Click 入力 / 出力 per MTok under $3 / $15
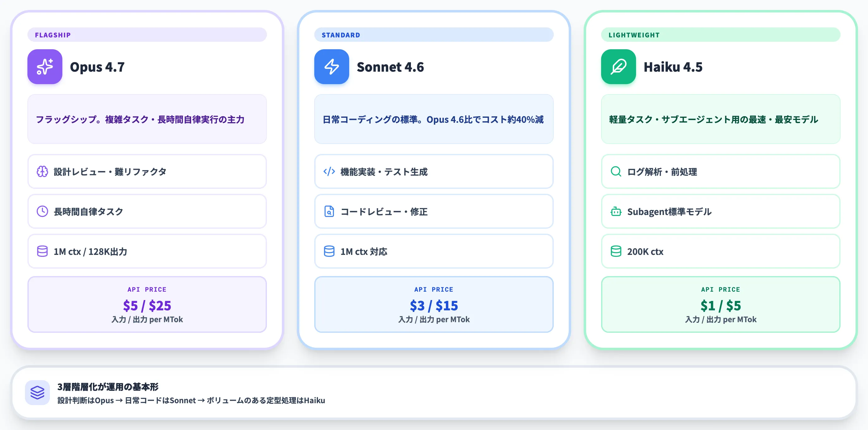The height and width of the screenshot is (430, 868). [x=434, y=319]
